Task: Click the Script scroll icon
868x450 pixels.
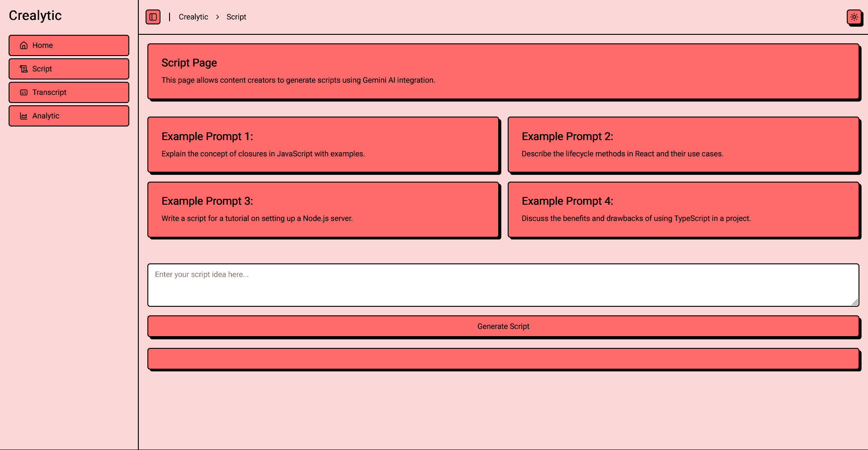Action: click(24, 69)
